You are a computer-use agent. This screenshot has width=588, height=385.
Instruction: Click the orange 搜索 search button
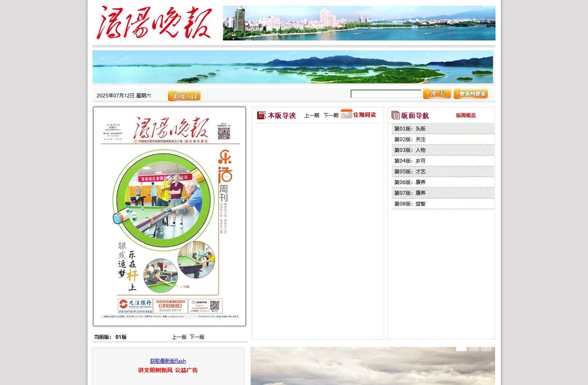point(437,94)
